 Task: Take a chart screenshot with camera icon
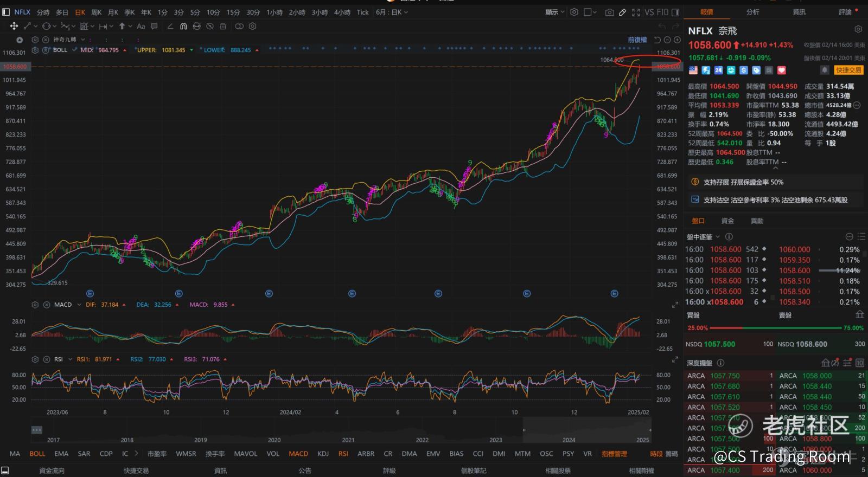pyautogui.click(x=610, y=12)
